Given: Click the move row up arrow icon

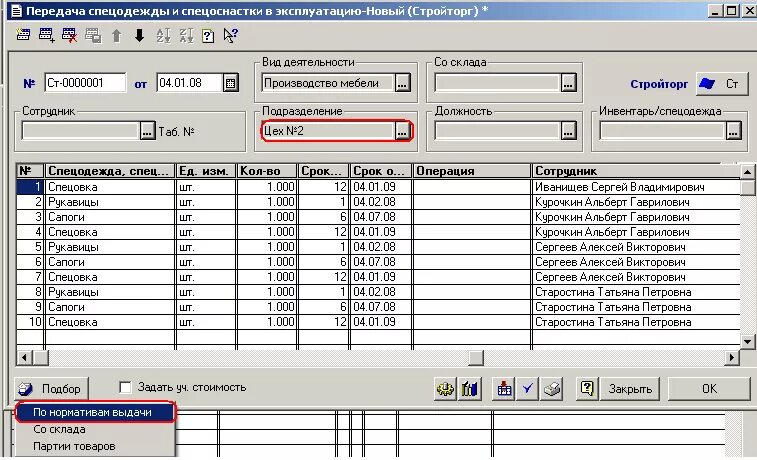Looking at the screenshot, I should (x=116, y=35).
